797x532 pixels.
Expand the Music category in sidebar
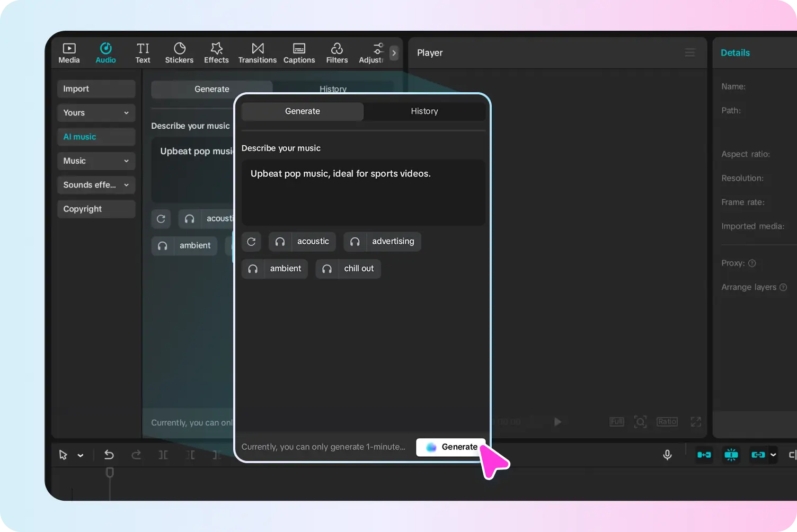(x=96, y=161)
